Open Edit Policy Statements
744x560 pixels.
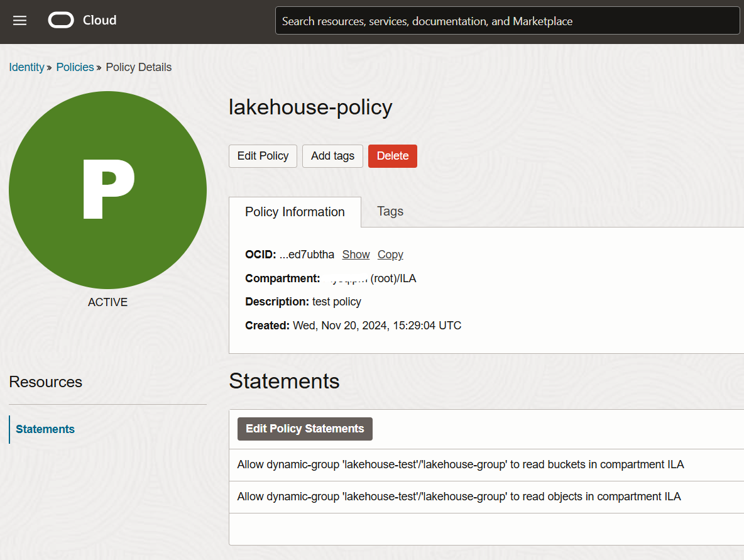[x=305, y=429]
